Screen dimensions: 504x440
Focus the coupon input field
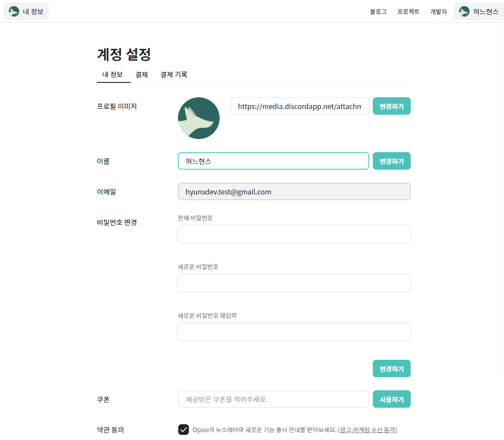(273, 399)
